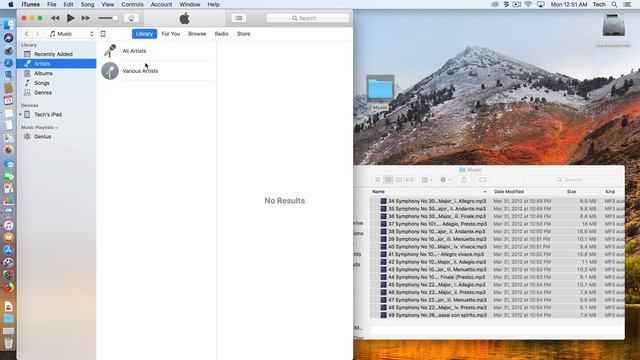Open the File menu
640x360 pixels.
click(51, 4)
